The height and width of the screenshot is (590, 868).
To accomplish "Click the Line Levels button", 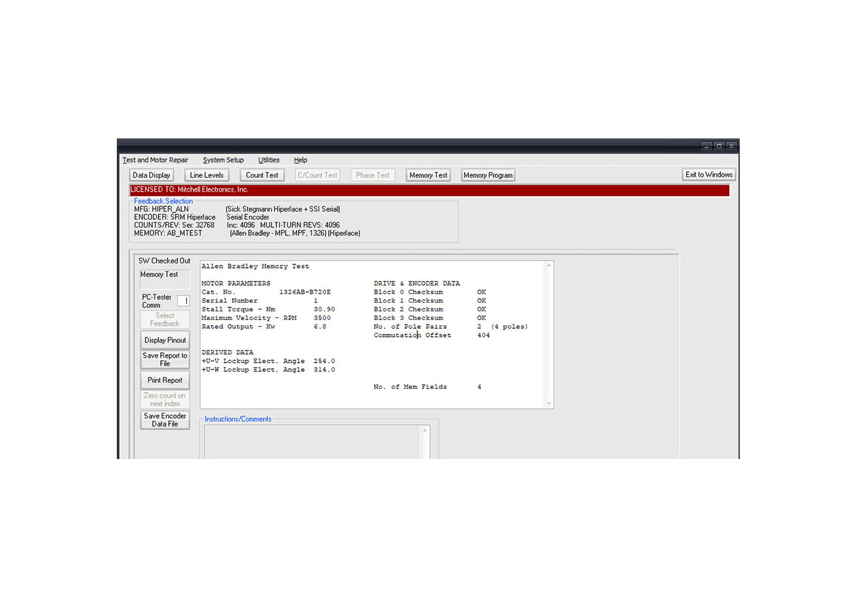I will [206, 175].
